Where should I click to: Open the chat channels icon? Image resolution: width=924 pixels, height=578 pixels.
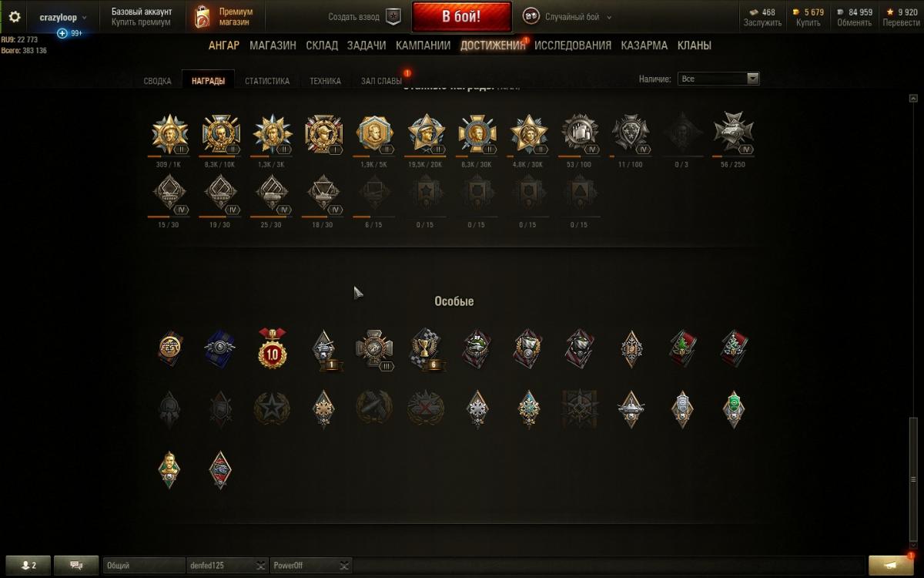[77, 566]
